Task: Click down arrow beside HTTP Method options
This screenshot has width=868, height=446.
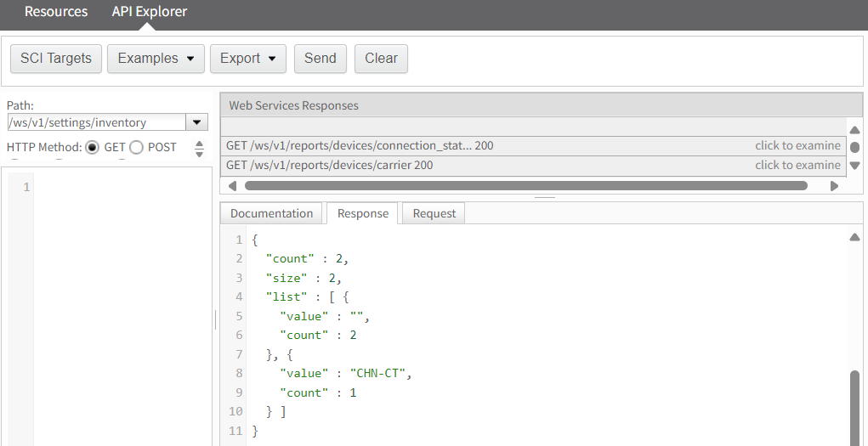Action: click(x=200, y=153)
